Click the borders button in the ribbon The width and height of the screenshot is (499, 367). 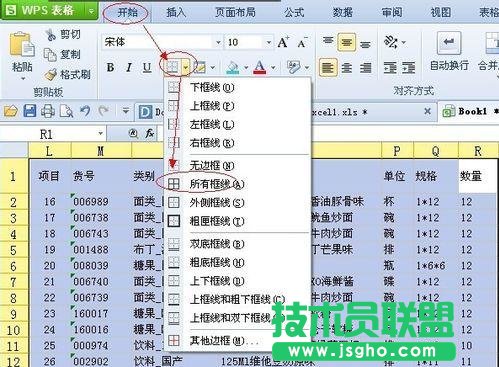173,68
